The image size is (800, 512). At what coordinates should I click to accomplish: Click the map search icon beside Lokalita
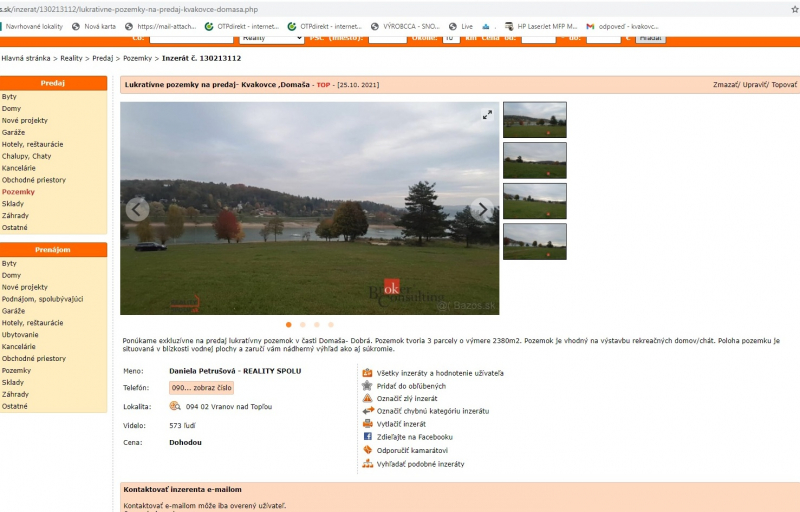(175, 406)
